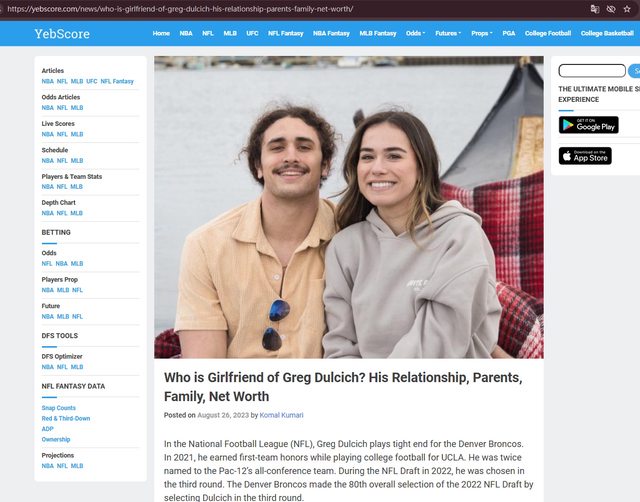Click the tracking protection crossed-eye icon
The height and width of the screenshot is (502, 640).
point(611,8)
